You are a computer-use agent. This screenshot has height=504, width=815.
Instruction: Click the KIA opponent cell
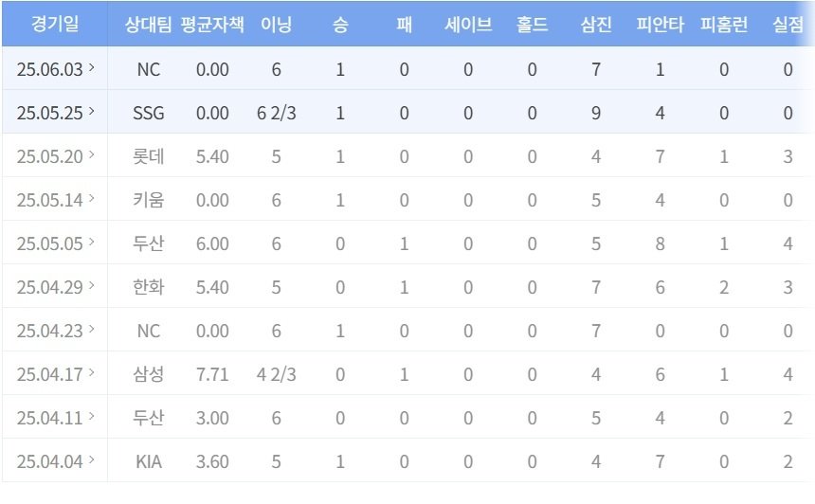click(149, 461)
